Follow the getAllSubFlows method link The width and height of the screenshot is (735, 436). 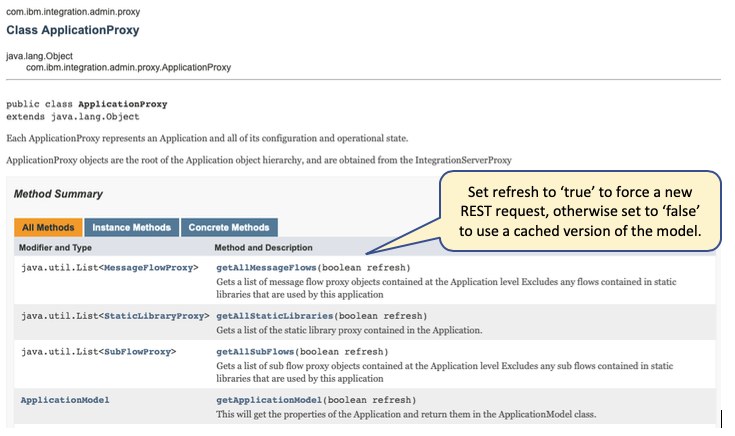pyautogui.click(x=255, y=352)
